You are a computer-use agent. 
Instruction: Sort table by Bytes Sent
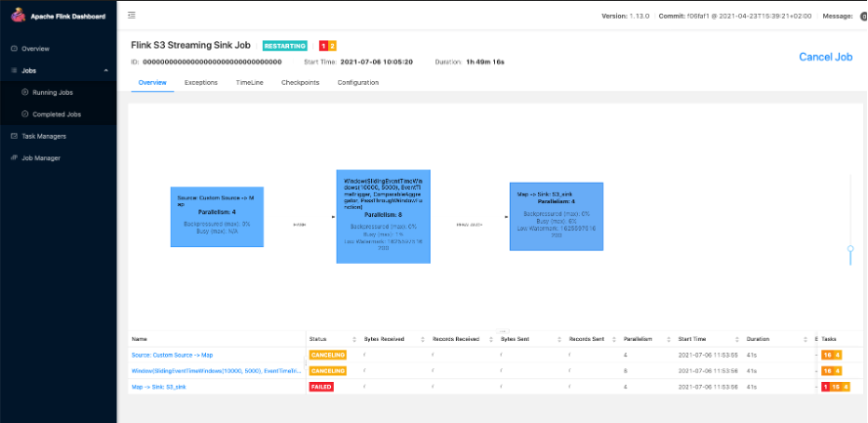pos(558,339)
